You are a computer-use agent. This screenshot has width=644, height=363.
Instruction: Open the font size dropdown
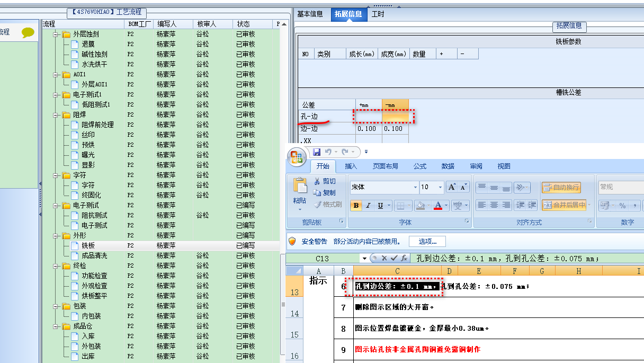pyautogui.click(x=440, y=187)
